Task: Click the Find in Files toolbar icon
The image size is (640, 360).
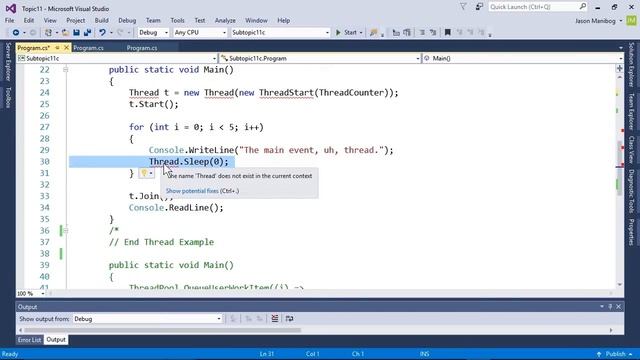Action: coord(373,32)
